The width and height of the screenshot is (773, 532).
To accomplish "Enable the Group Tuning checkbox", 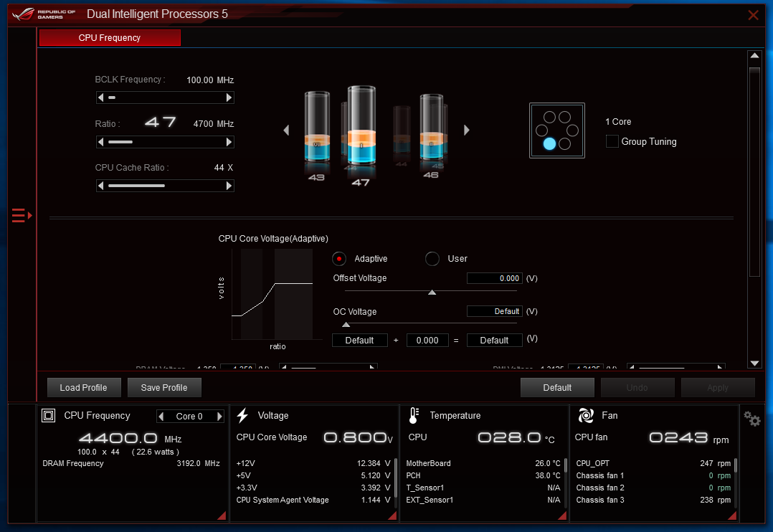I will click(x=612, y=141).
